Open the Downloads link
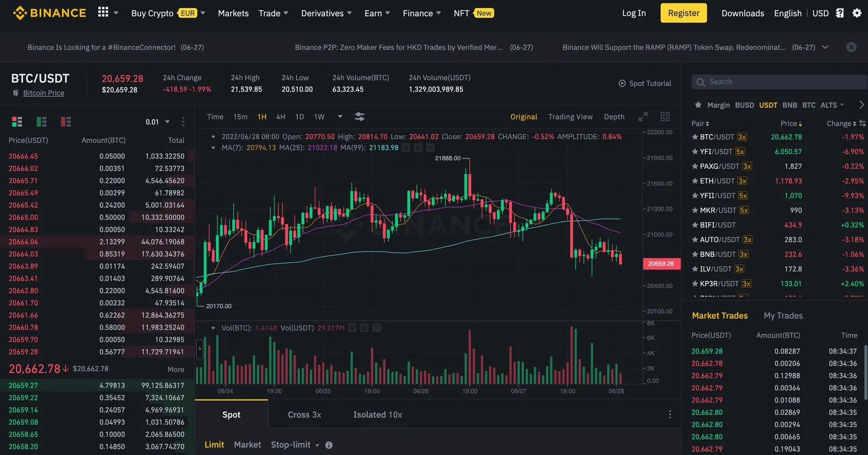Screen dimensions: 868x455 tap(743, 13)
